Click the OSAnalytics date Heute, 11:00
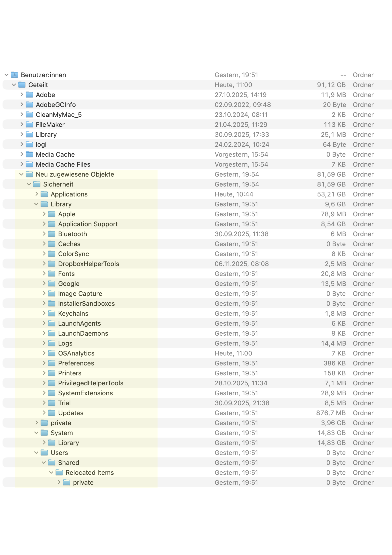Viewport: 392px width, 555px height. coord(233,353)
